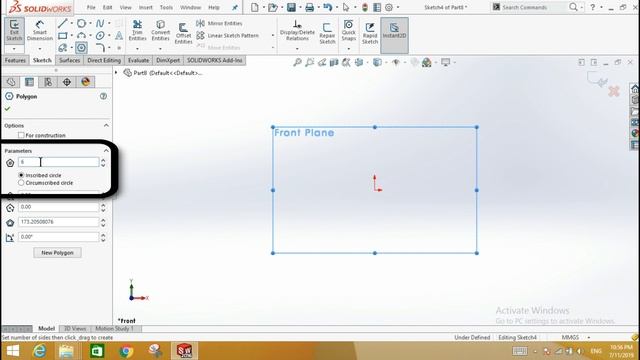Click the Trim Entities tool
This screenshot has height=360, width=640.
138,30
